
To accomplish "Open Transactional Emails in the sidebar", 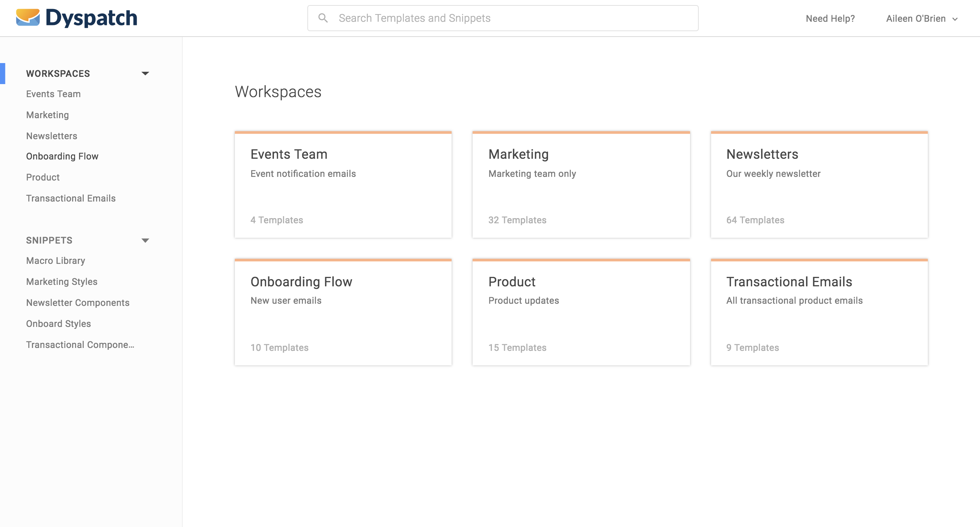I will coord(71,198).
